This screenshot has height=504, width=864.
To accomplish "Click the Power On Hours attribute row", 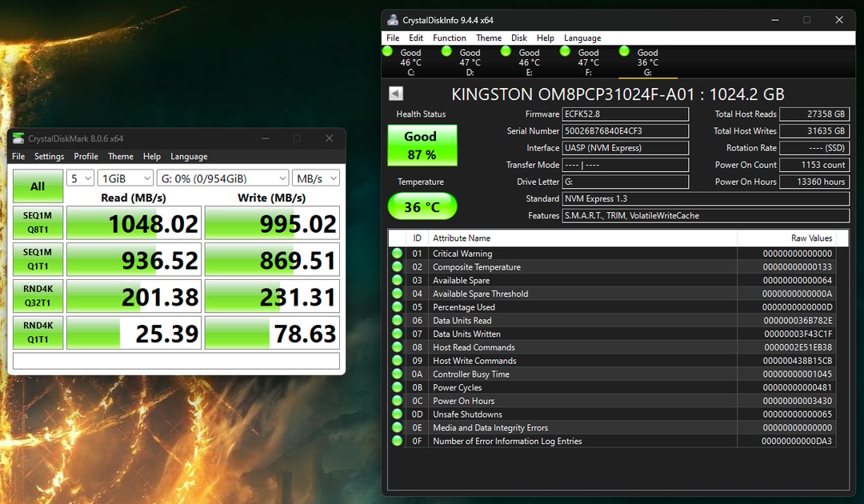I will tap(612, 401).
